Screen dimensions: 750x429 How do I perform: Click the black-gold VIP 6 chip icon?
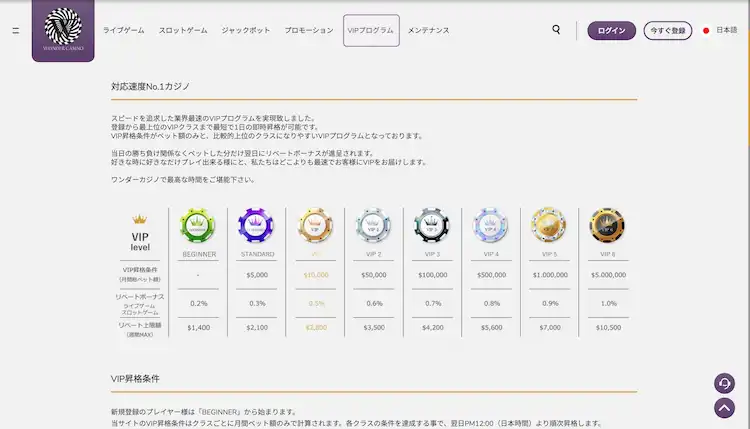[x=607, y=225]
